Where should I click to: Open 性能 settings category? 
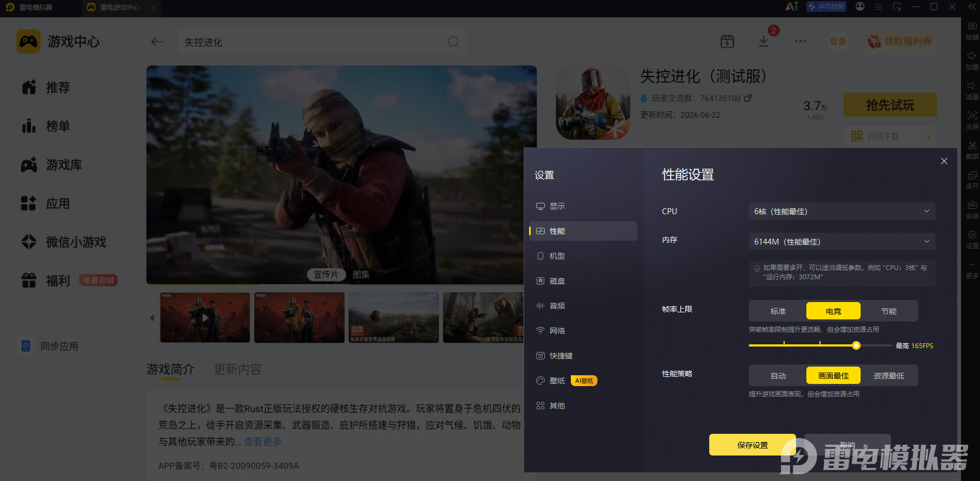(583, 231)
